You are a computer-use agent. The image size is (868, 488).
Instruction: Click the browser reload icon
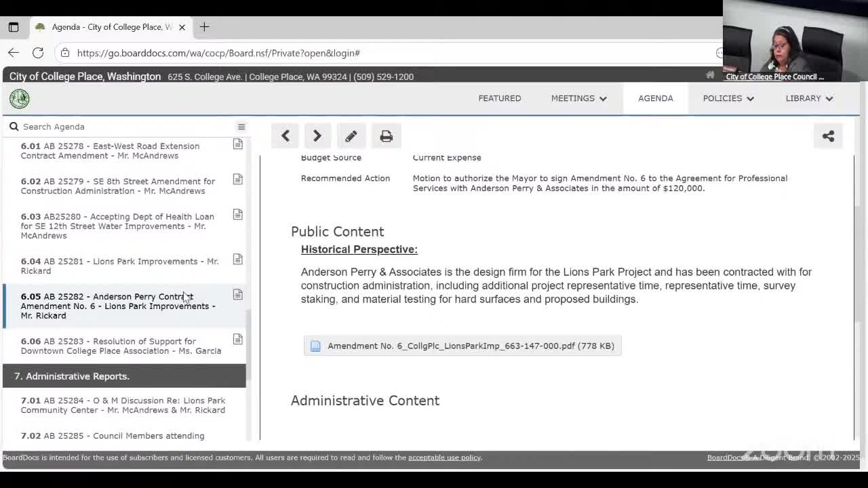[x=38, y=53]
